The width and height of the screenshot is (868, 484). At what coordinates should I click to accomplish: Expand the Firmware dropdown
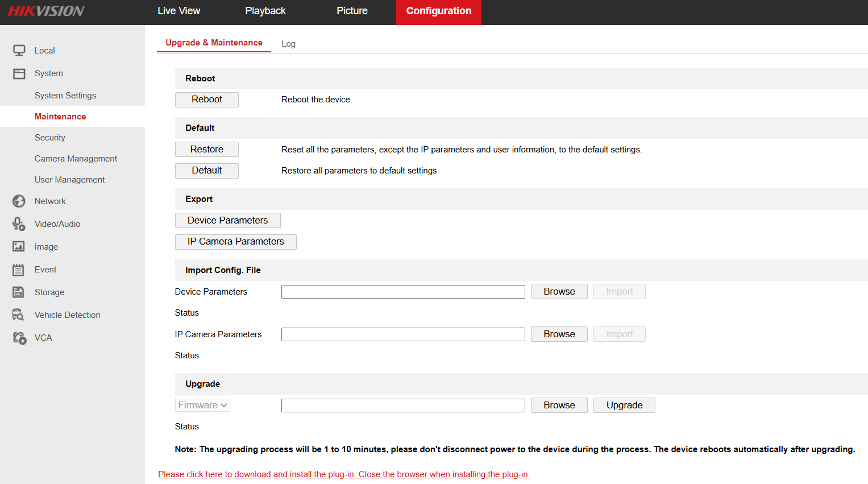[202, 406]
